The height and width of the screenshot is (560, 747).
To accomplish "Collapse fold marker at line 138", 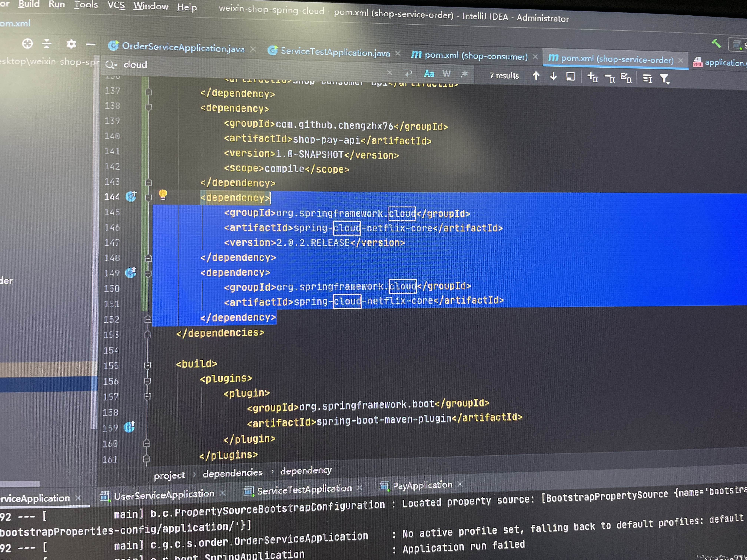I will tap(148, 107).
